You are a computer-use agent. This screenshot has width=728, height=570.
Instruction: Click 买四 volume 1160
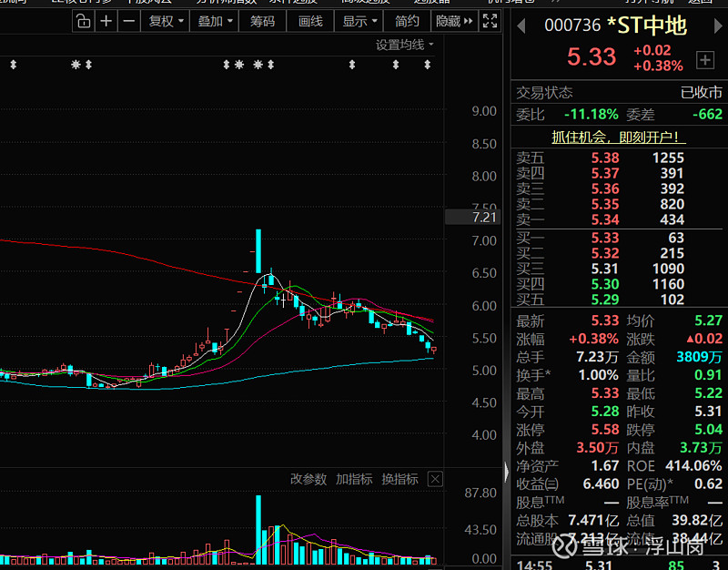click(x=668, y=284)
